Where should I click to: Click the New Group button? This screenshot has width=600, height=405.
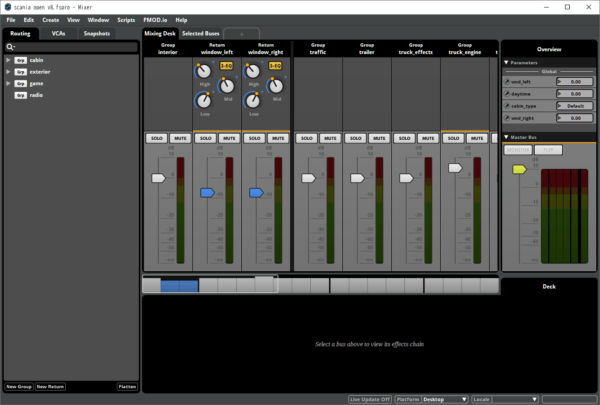18,386
